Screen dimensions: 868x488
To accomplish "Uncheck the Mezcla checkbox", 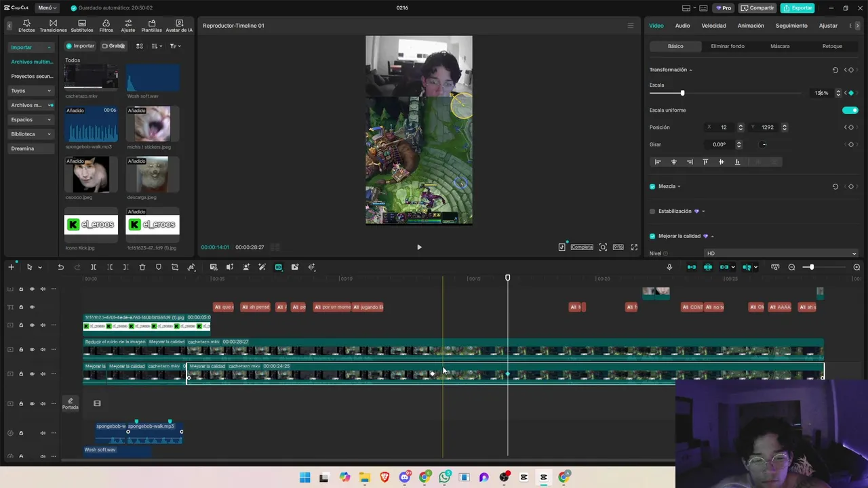I will pyautogui.click(x=652, y=186).
